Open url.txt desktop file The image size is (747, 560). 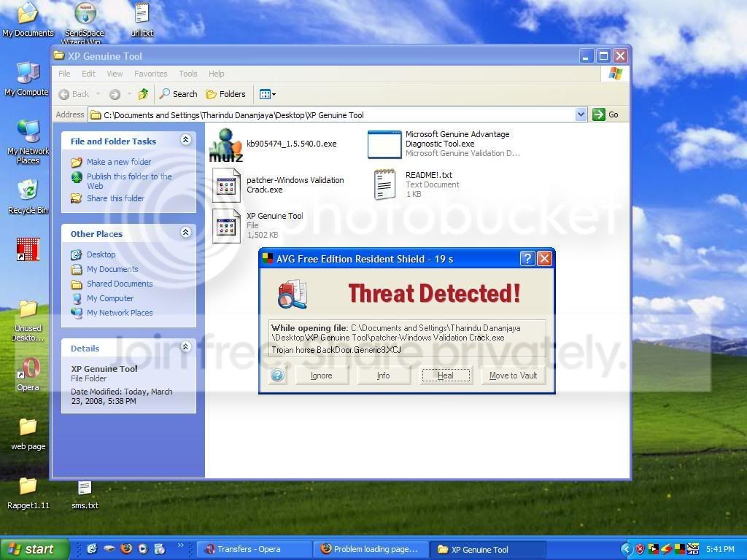[142, 13]
